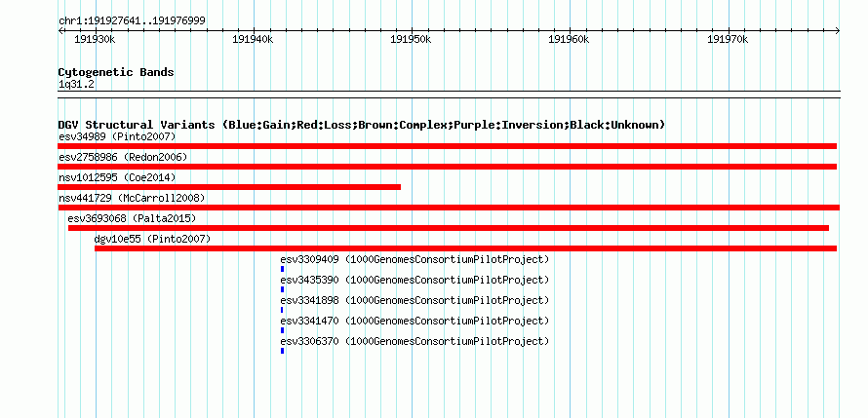
Task: Click the esv34989 (Pinto2007) label
Action: click(117, 136)
